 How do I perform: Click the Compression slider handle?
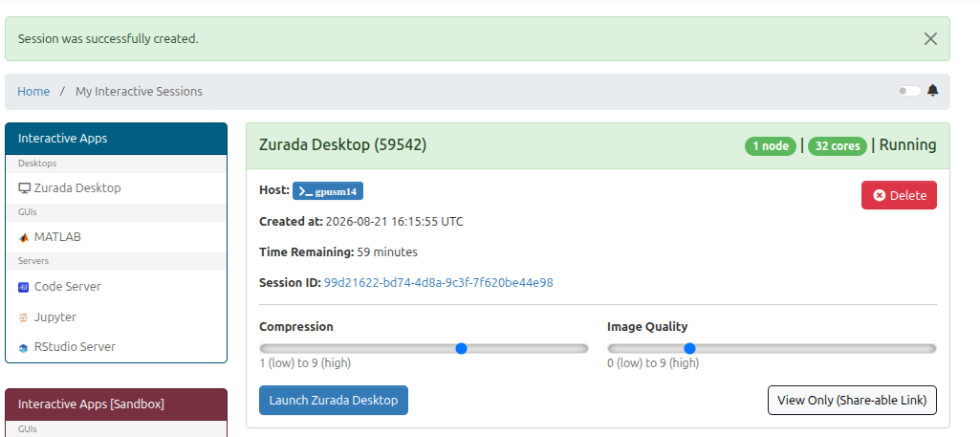pyautogui.click(x=461, y=348)
